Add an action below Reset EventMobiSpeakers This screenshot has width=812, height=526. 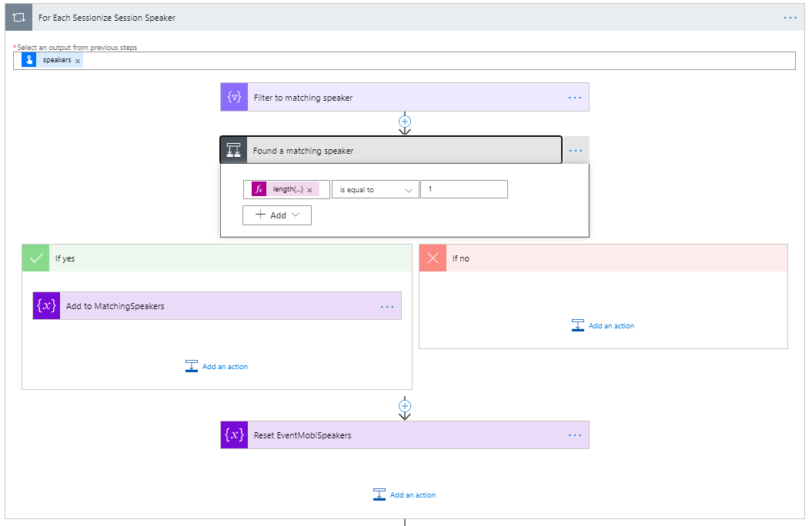point(405,495)
